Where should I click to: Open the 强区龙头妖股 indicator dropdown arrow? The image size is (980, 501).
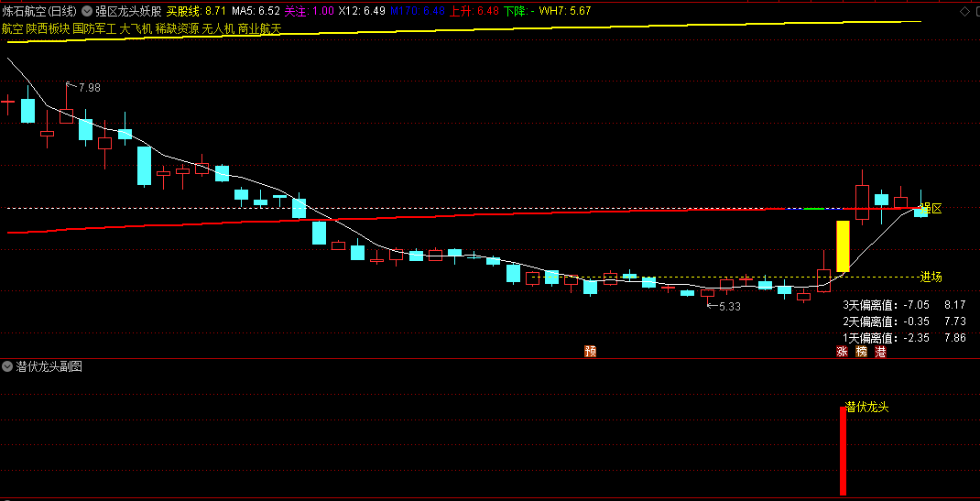coord(87,11)
